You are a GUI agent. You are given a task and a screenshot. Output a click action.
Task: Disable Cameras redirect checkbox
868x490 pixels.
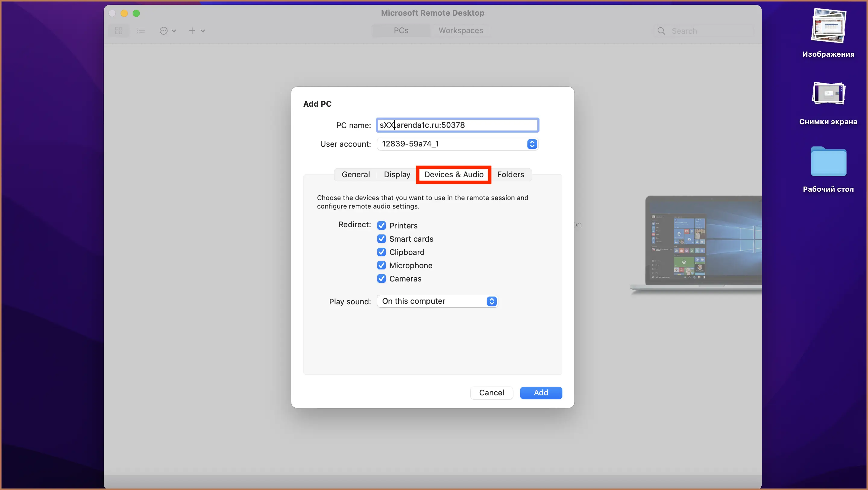coord(381,278)
